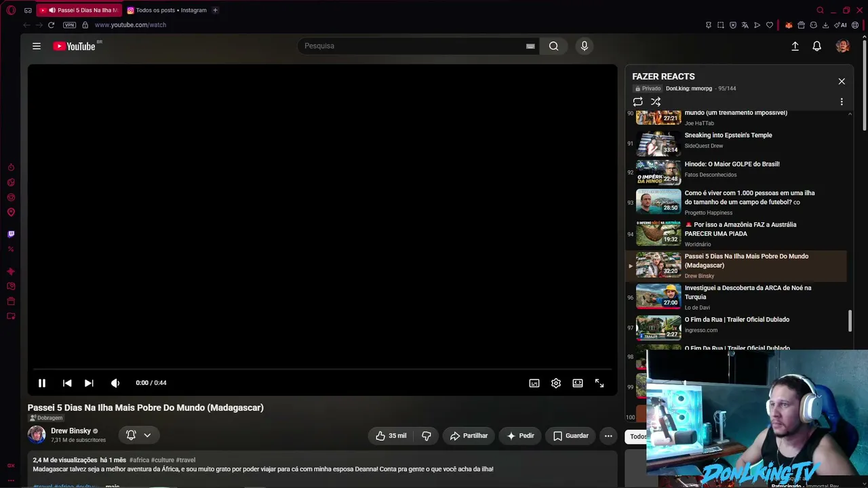Open the YouTube hamburger guide menu

coord(37,46)
